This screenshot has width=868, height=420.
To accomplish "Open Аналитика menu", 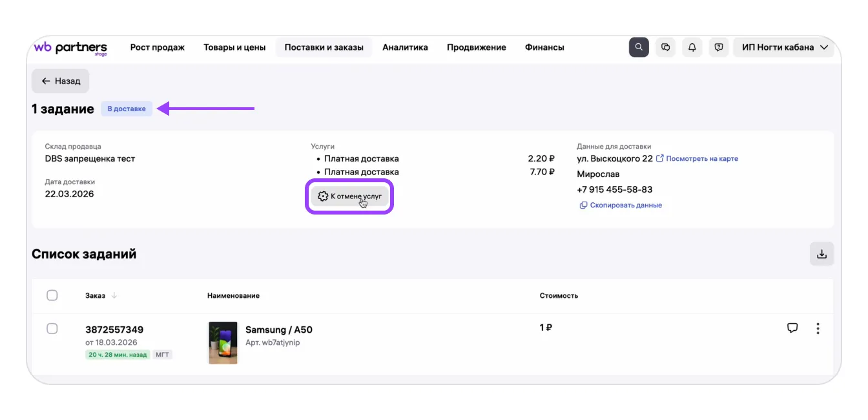I will [405, 47].
